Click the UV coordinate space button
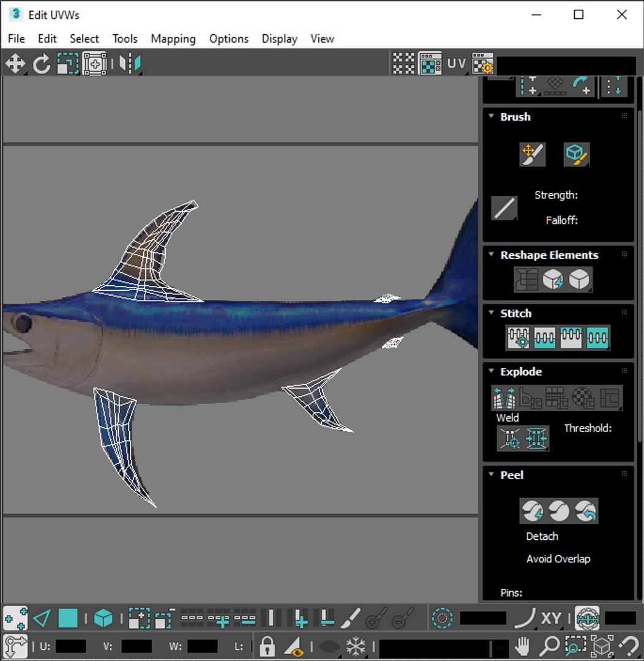This screenshot has width=644, height=661. pyautogui.click(x=456, y=64)
